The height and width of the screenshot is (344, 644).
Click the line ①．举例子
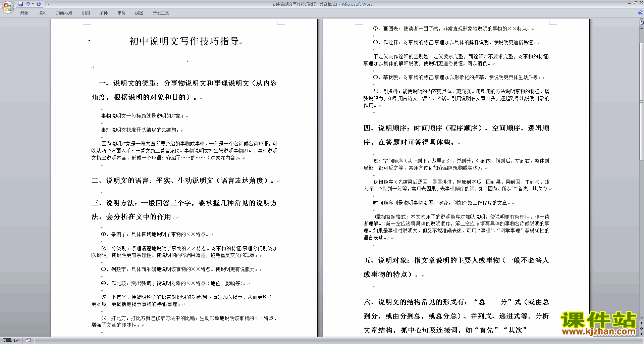pos(157,234)
